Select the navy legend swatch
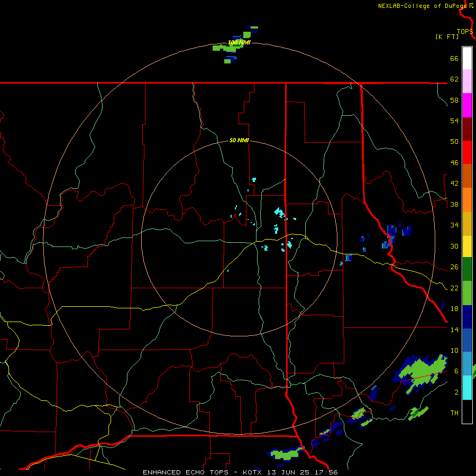476x476 pixels. (467, 317)
